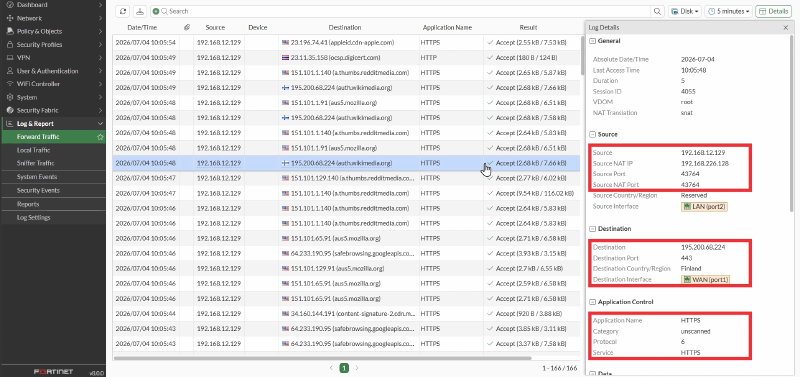Go to previous page arrow
The width and height of the screenshot is (800, 377).
coord(331,368)
